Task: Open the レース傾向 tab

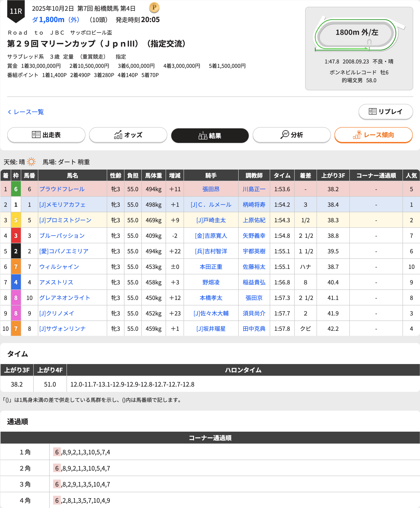Action: click(373, 135)
